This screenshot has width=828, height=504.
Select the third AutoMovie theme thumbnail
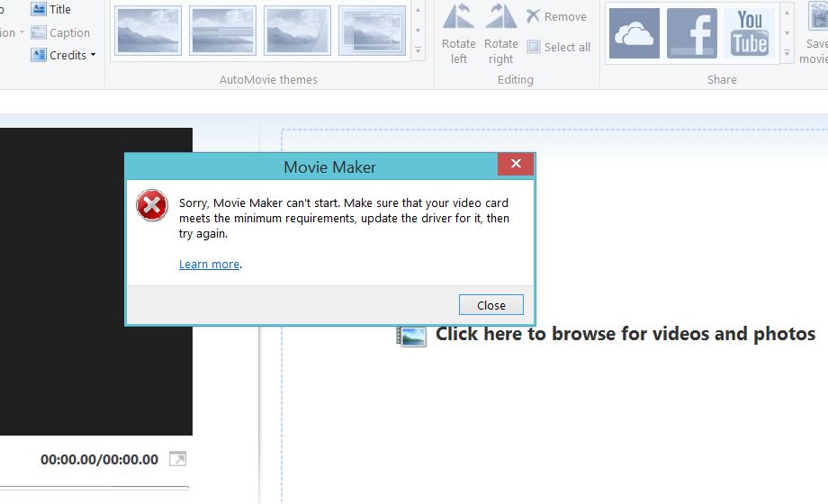[x=297, y=31]
